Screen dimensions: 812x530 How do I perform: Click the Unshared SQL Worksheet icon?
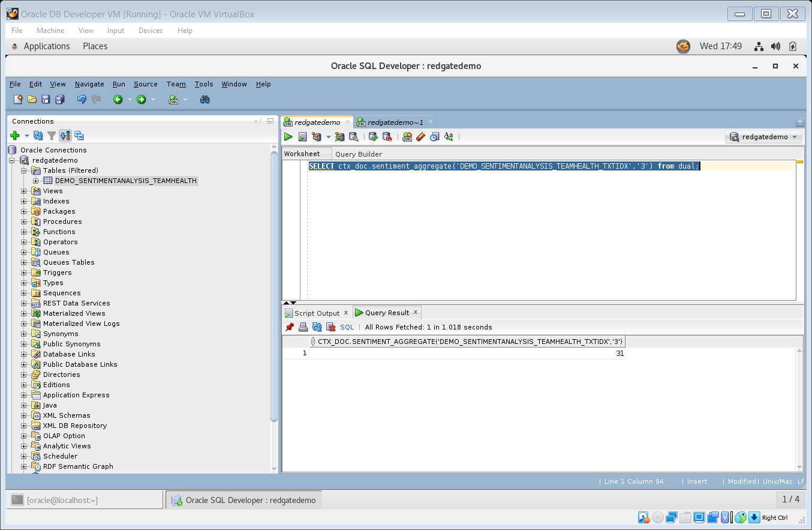point(407,137)
